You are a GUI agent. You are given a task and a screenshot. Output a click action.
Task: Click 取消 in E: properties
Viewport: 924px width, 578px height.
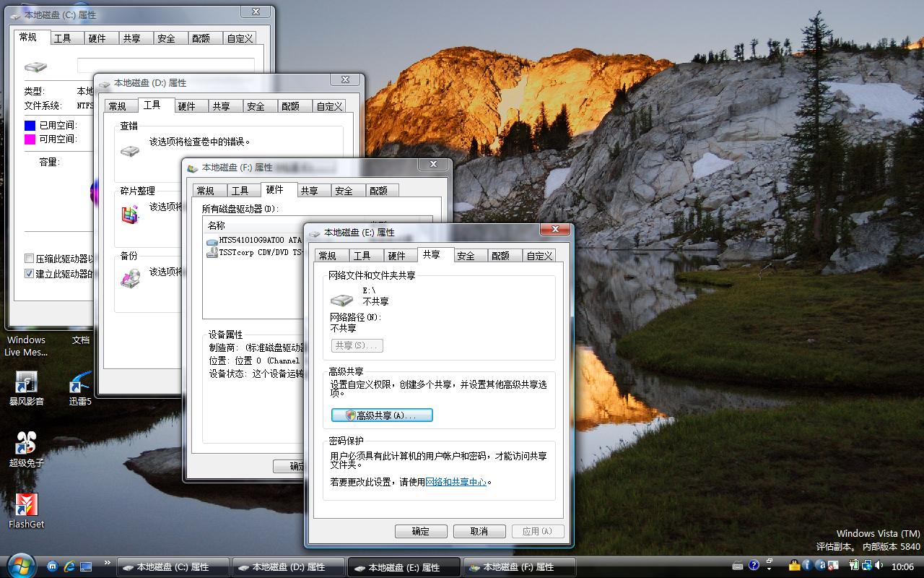coord(479,531)
